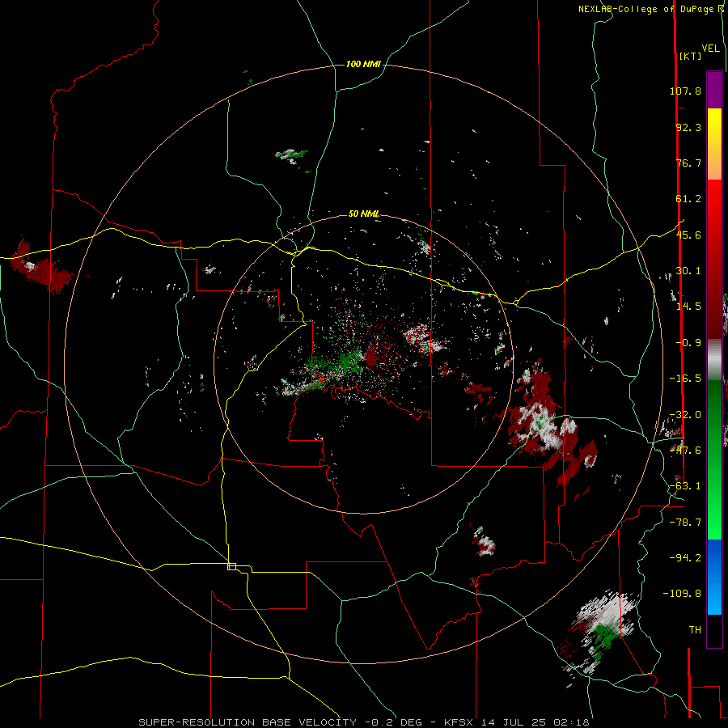Click the Super-Resolution Base Velocity caption

363,722
